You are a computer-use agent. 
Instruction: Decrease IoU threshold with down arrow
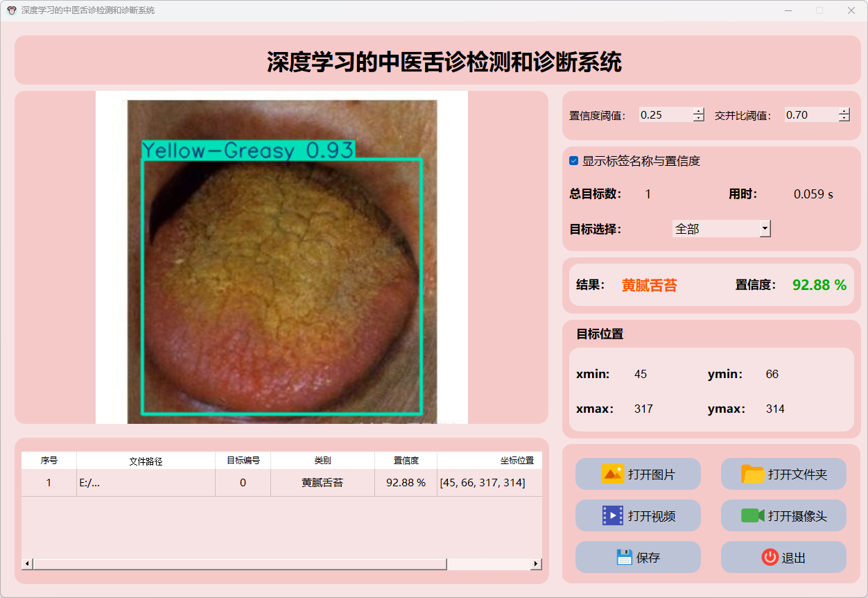tap(844, 119)
